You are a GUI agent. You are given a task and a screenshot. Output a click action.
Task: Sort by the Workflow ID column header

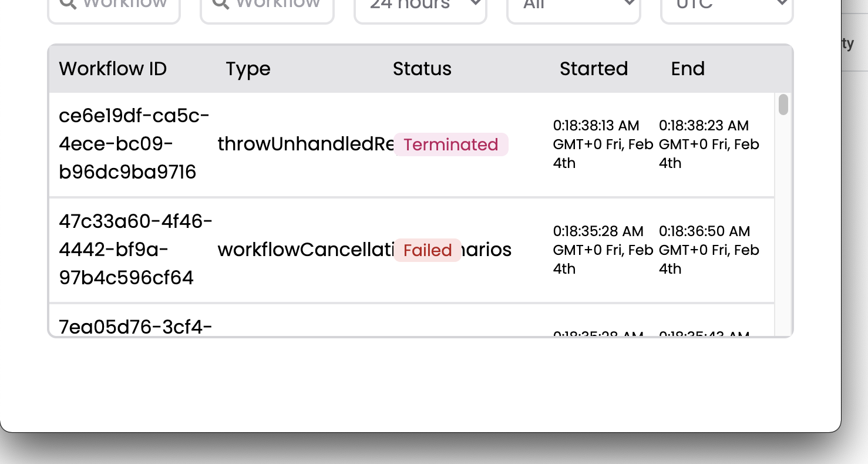(112, 69)
